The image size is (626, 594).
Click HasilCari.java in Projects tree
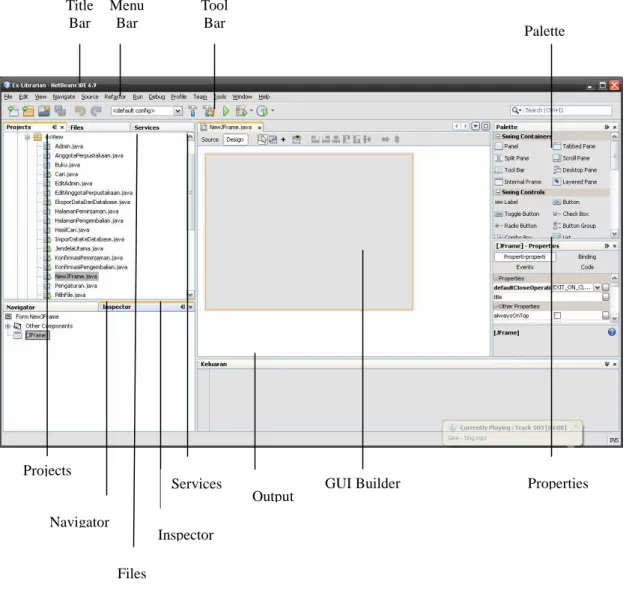pos(72,230)
